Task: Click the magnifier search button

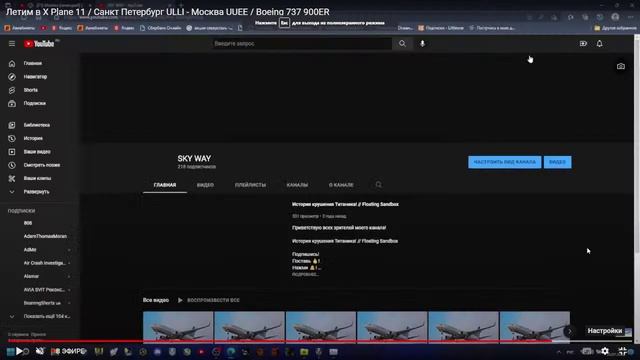Action: (x=402, y=44)
